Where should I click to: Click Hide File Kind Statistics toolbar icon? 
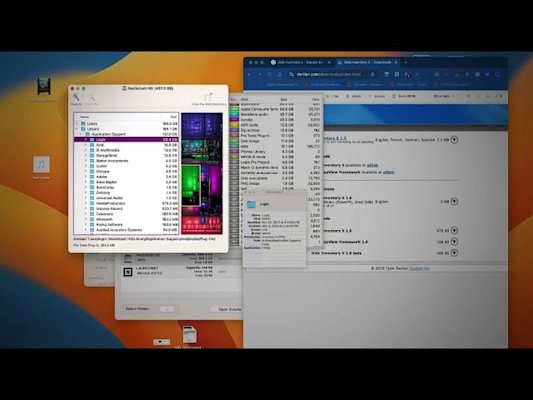(209, 98)
